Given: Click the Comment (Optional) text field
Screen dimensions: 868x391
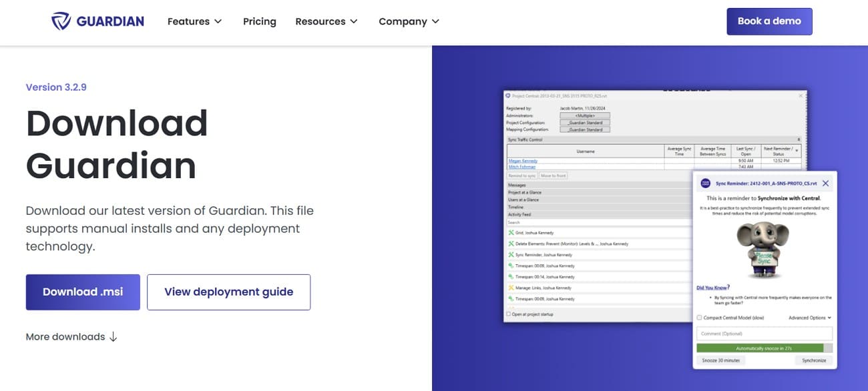Looking at the screenshot, I should (x=764, y=334).
